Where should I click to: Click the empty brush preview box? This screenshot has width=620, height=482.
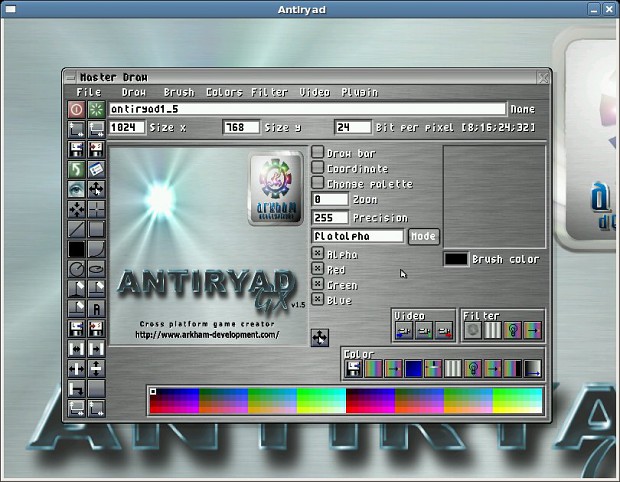click(x=494, y=197)
